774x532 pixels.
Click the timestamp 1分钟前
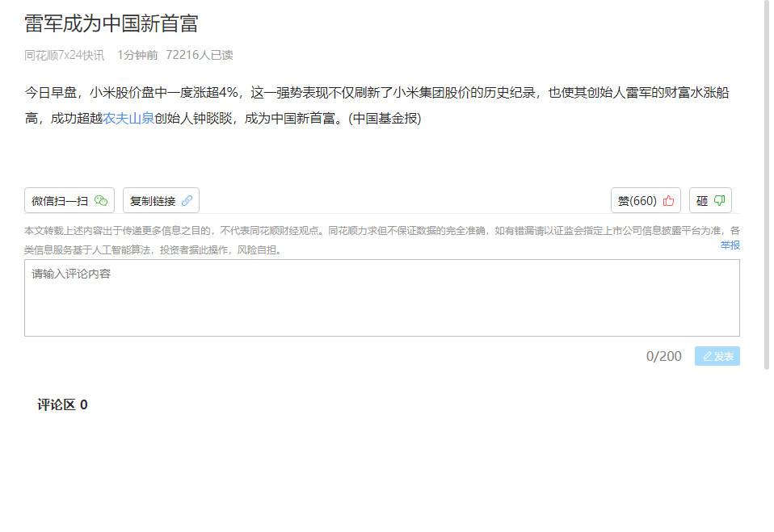tap(137, 55)
